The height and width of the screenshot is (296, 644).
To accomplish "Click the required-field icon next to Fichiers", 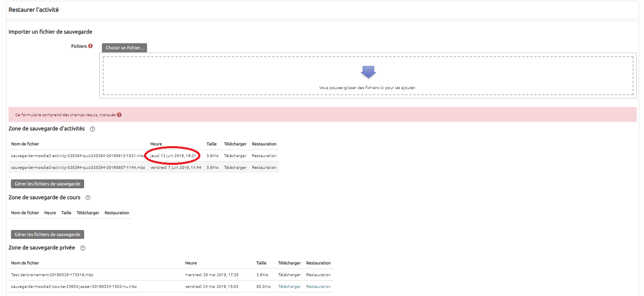I will (91, 46).
